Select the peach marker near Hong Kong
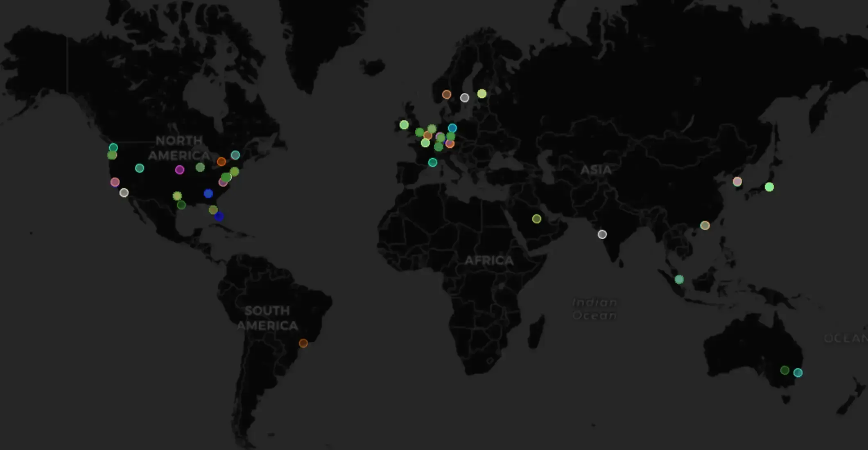 tap(705, 225)
